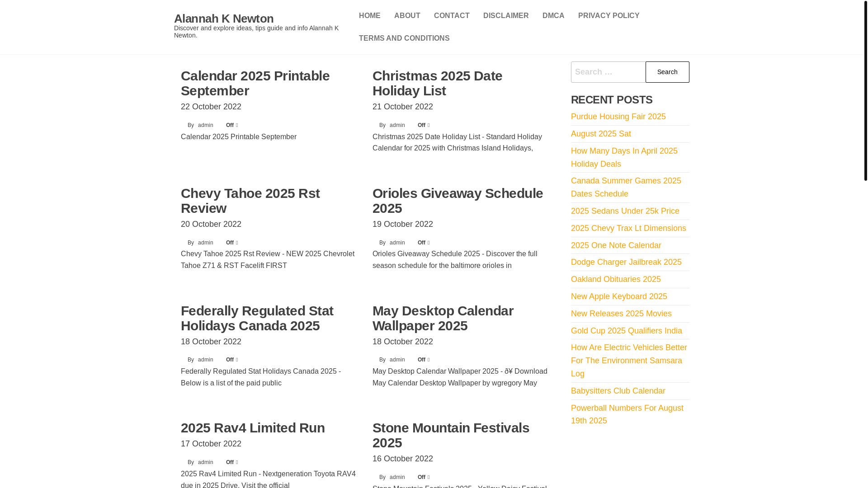Click admin author under Calendar 2025 Printable September
The width and height of the screenshot is (868, 488).
[x=205, y=125]
